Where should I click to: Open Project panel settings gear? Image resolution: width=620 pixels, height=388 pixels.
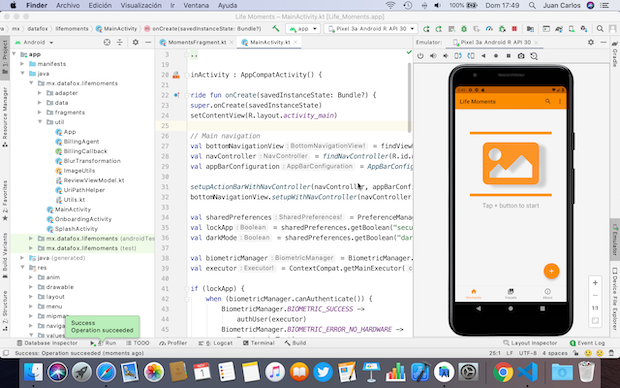[x=136, y=42]
